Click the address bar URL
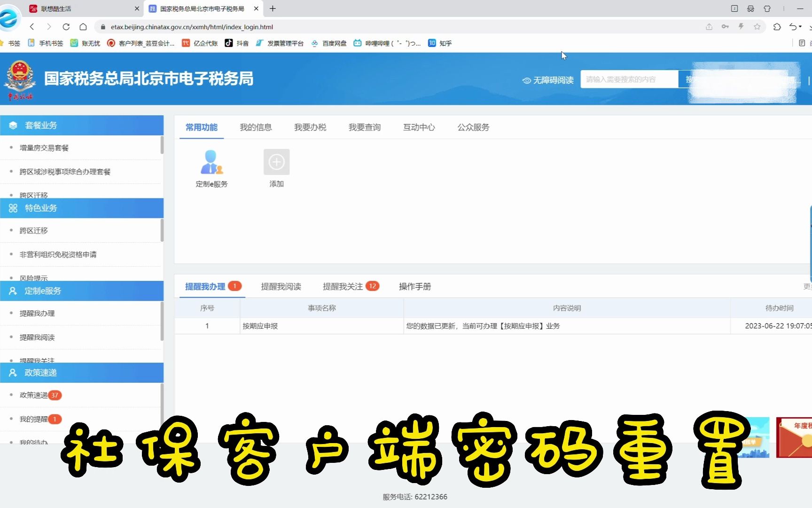 pyautogui.click(x=192, y=27)
